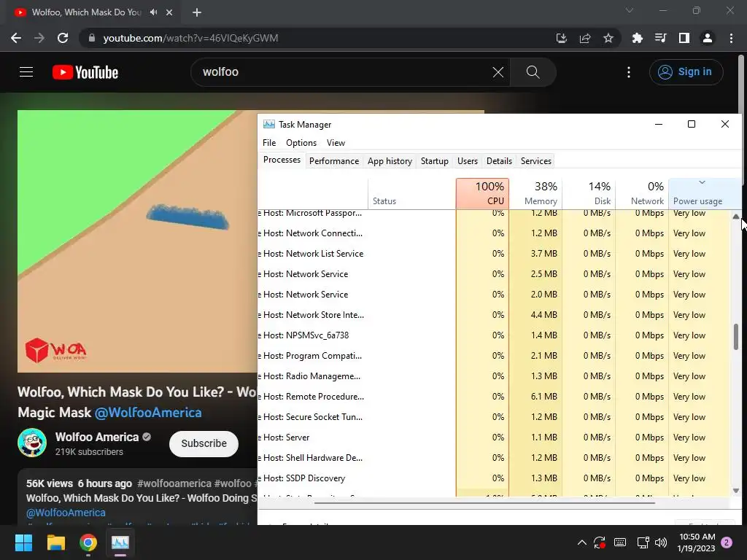Close the Wolfoo YouTube tab

click(169, 12)
